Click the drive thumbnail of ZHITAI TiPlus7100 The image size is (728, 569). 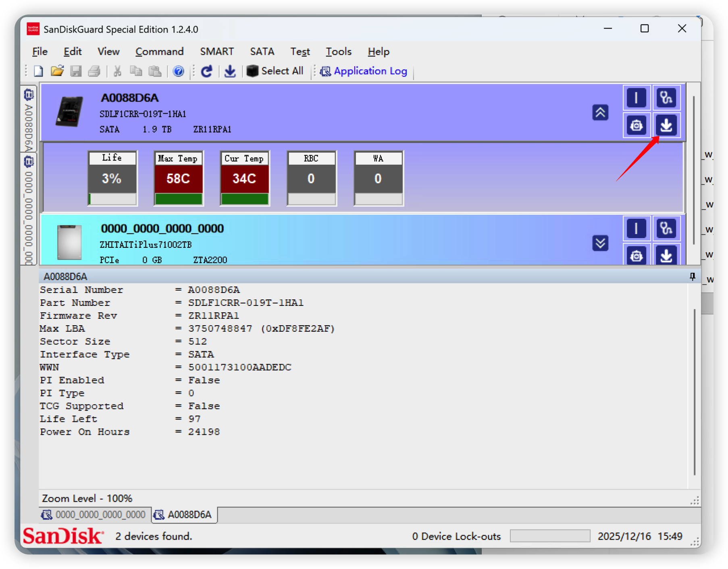tap(69, 242)
